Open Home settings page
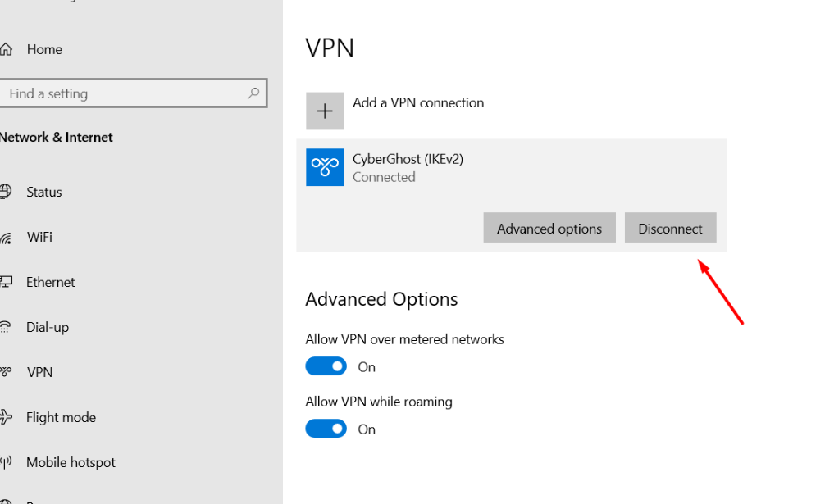This screenshot has width=834, height=504. (x=44, y=49)
